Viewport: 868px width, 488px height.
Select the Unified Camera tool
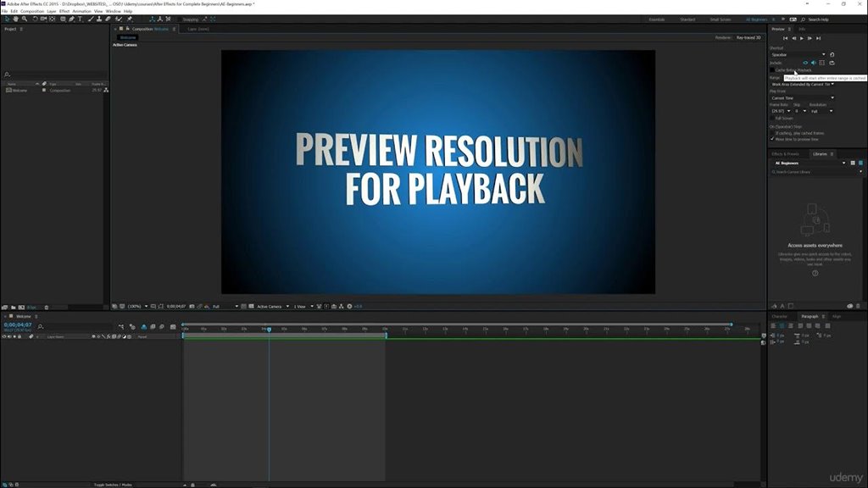[x=44, y=19]
